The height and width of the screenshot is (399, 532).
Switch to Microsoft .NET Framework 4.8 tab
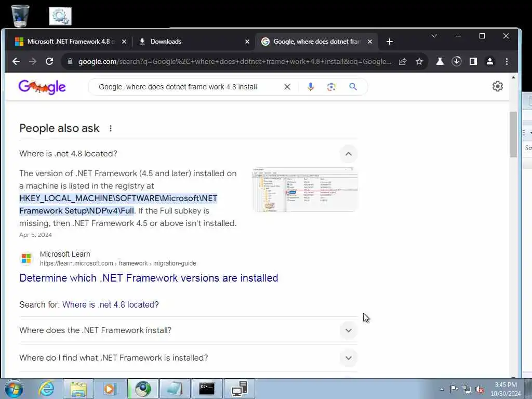point(65,42)
